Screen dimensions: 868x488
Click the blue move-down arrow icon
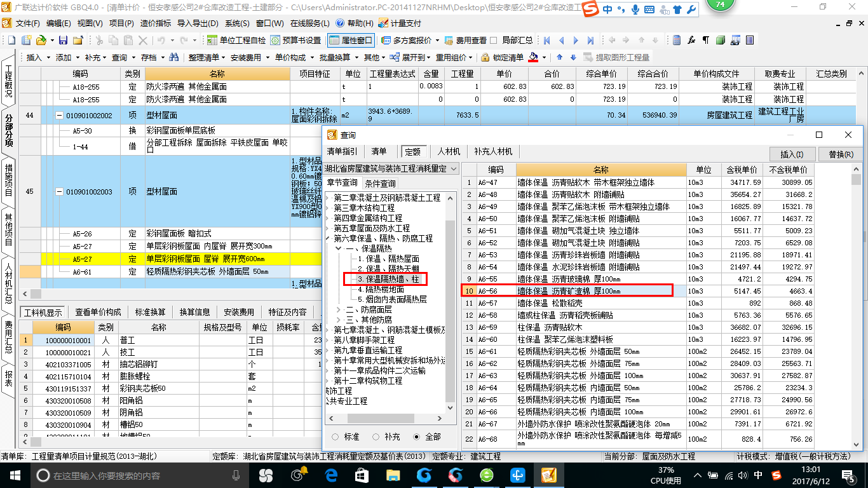(573, 57)
